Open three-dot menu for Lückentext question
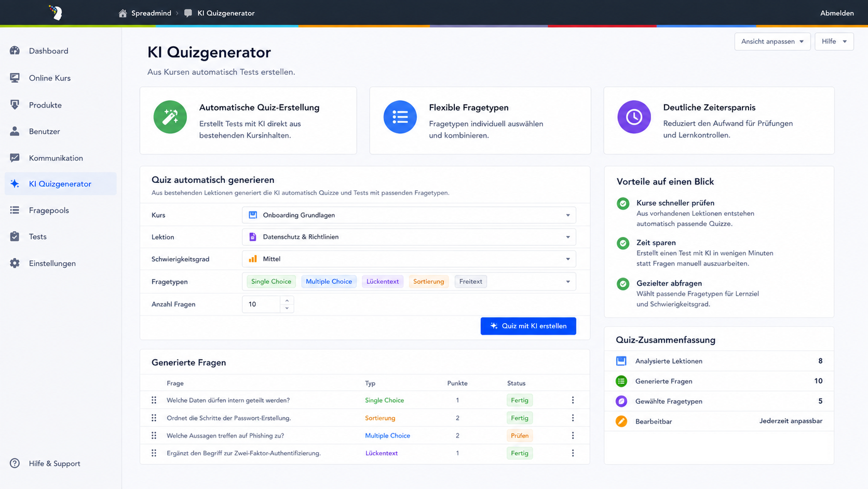The width and height of the screenshot is (868, 489). (x=573, y=453)
